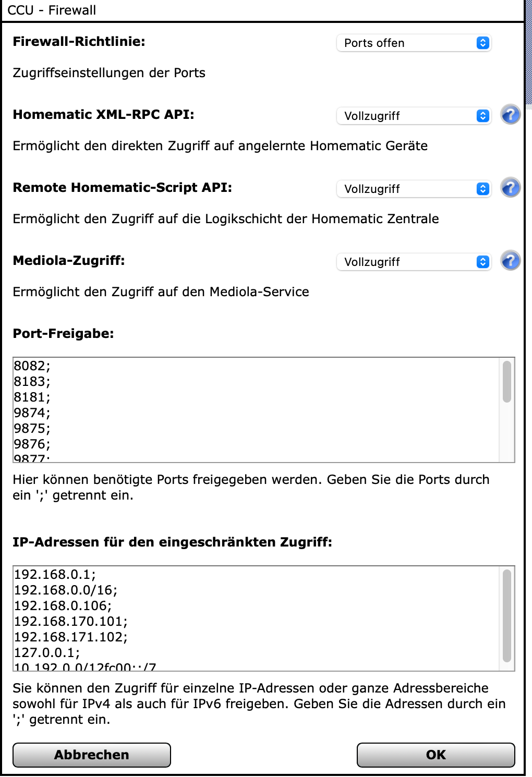Place cursor on IP entry 192.168.0.106

point(63,606)
